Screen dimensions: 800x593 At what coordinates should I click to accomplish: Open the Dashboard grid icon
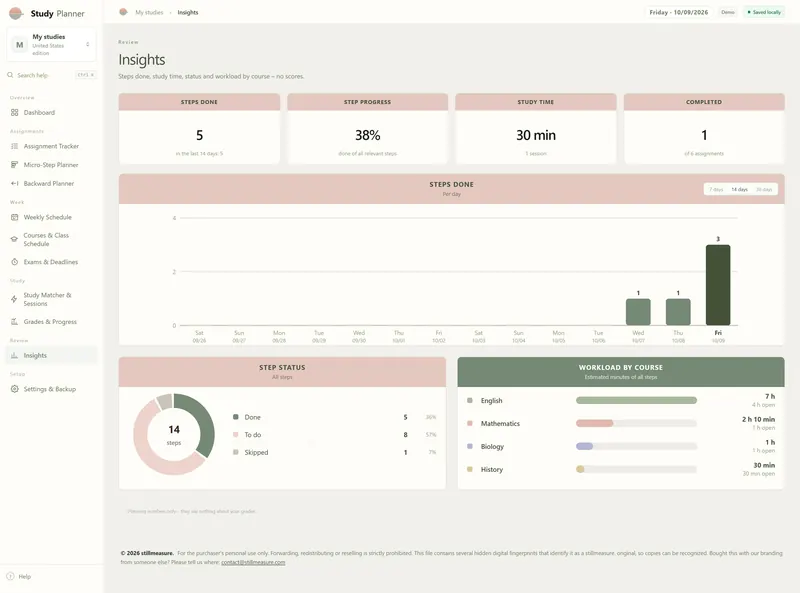pos(14,112)
